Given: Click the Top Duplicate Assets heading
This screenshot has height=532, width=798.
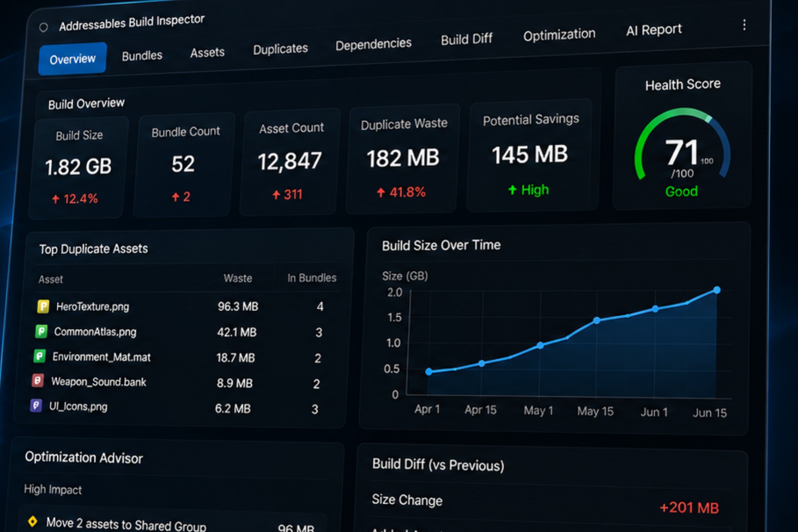Looking at the screenshot, I should (x=93, y=249).
